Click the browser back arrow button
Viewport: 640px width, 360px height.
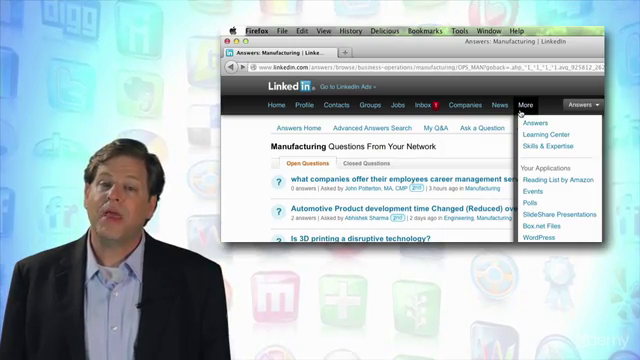(231, 67)
